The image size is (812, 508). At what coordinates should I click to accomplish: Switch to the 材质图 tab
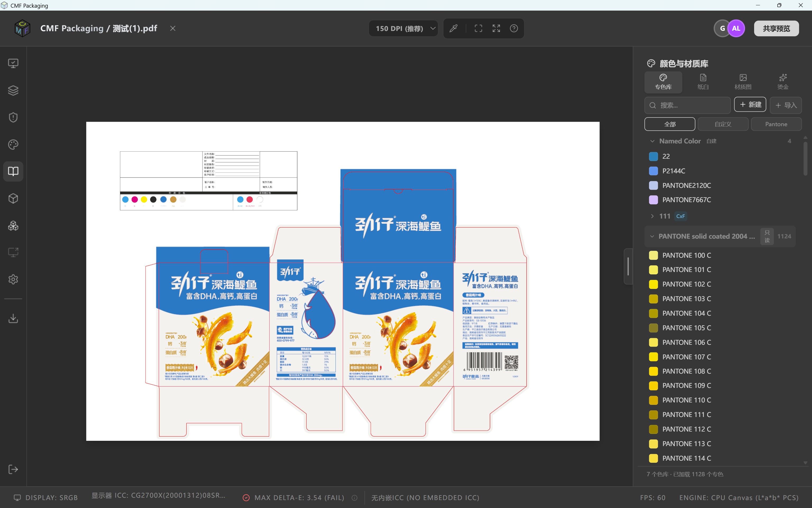pyautogui.click(x=743, y=82)
